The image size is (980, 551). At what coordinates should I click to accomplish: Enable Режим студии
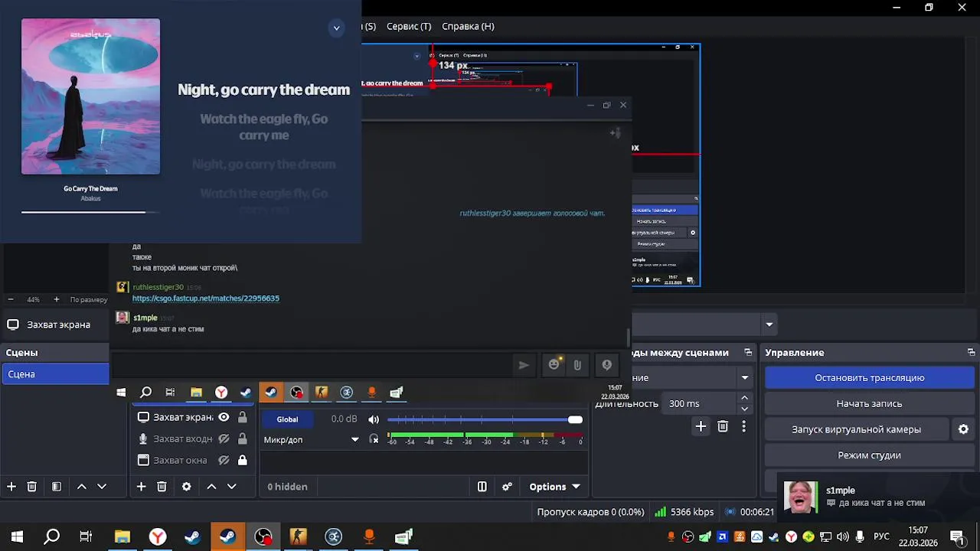point(869,455)
